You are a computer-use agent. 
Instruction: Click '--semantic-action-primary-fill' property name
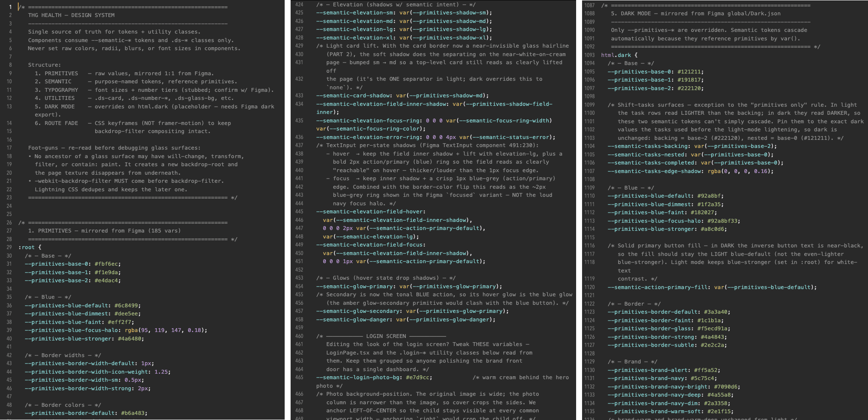[657, 287]
